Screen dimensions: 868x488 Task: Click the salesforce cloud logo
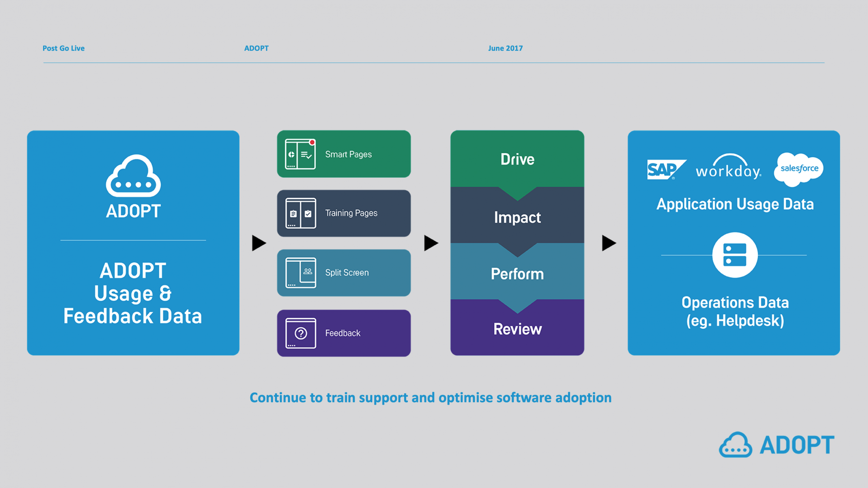pos(799,169)
